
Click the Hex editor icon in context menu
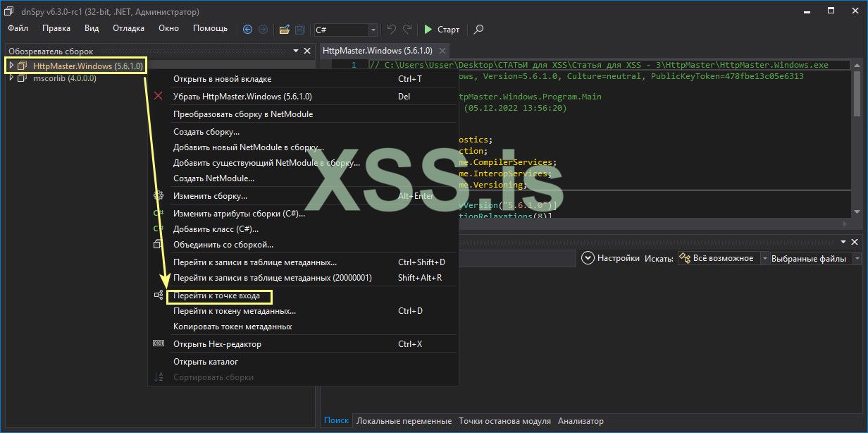159,344
